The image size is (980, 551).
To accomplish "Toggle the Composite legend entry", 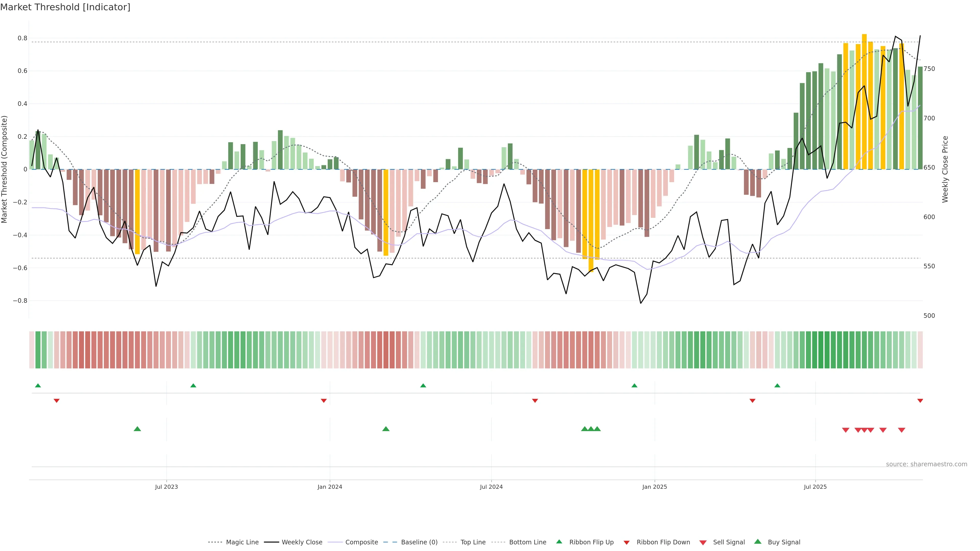I will [x=361, y=542].
